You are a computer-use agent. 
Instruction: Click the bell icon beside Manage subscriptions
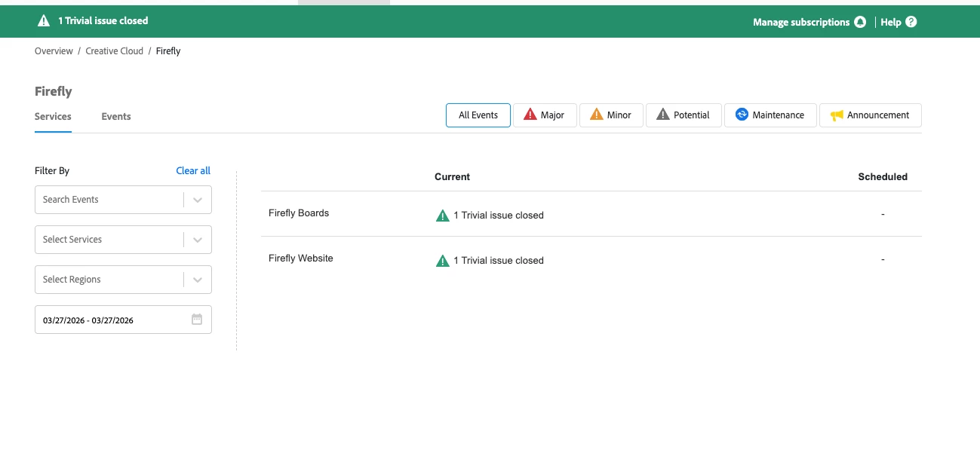pos(860,22)
